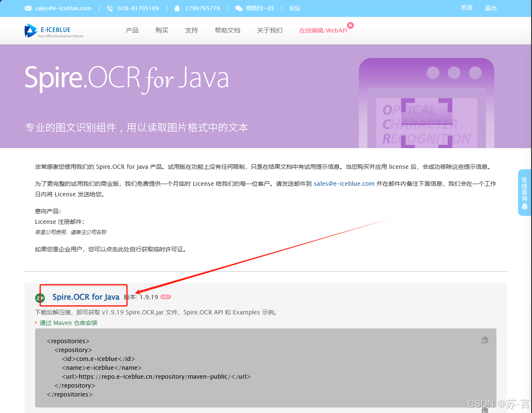Click the 下载后解压缩 description line

(156, 312)
